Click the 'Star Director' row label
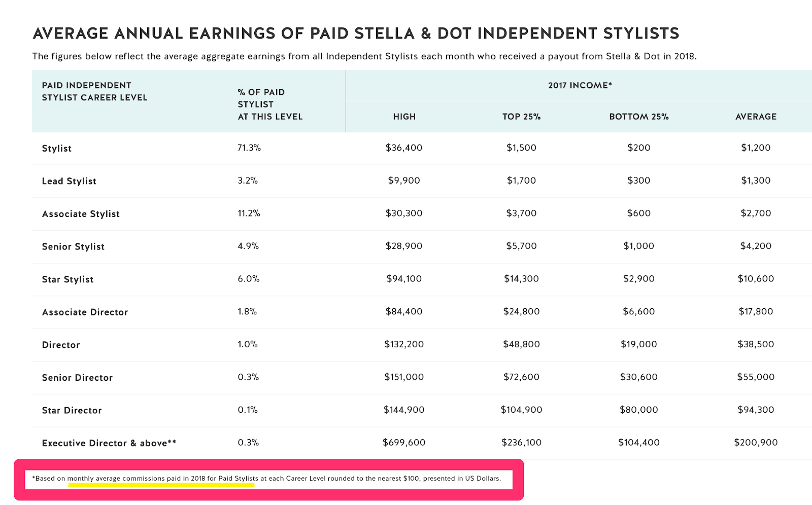Screen dimensions: 812x505 pyautogui.click(x=72, y=410)
